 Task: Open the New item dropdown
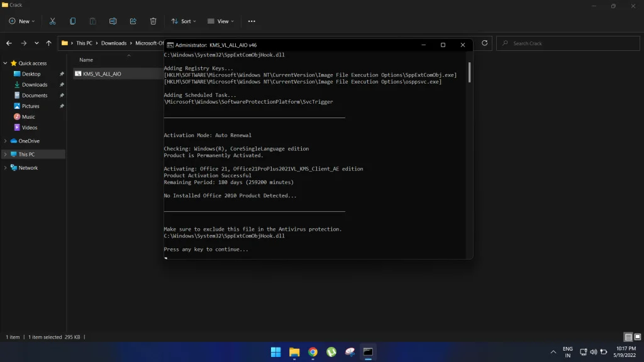(x=22, y=21)
